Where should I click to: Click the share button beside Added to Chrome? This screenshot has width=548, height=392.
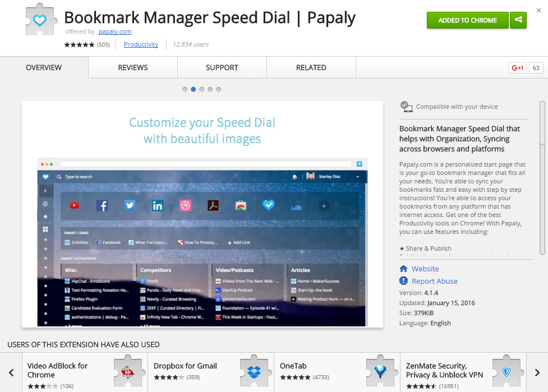click(518, 20)
